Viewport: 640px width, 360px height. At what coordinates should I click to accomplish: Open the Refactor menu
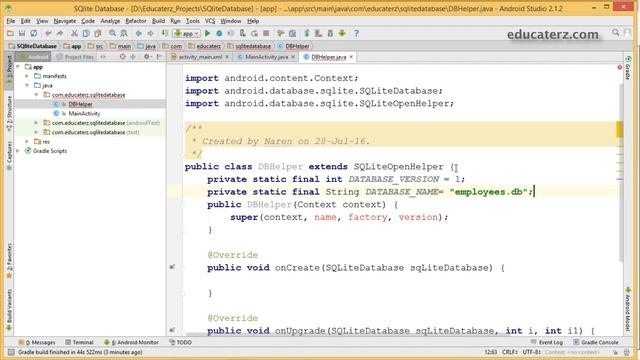click(136, 21)
